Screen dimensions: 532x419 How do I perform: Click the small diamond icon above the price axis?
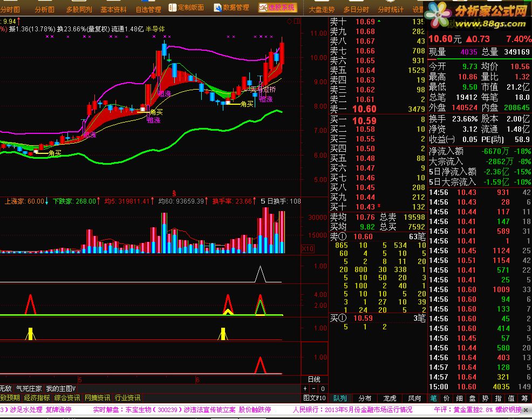pyautogui.click(x=289, y=22)
